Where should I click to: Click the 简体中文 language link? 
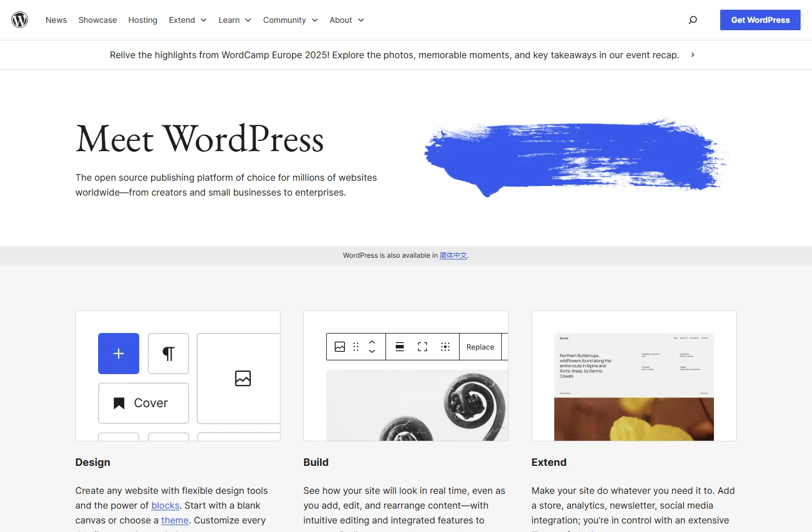tap(453, 255)
